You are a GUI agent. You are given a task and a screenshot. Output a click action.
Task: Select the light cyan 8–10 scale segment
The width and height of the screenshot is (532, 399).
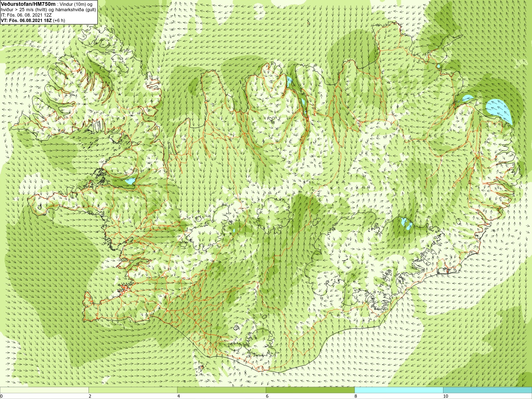tap(399, 390)
